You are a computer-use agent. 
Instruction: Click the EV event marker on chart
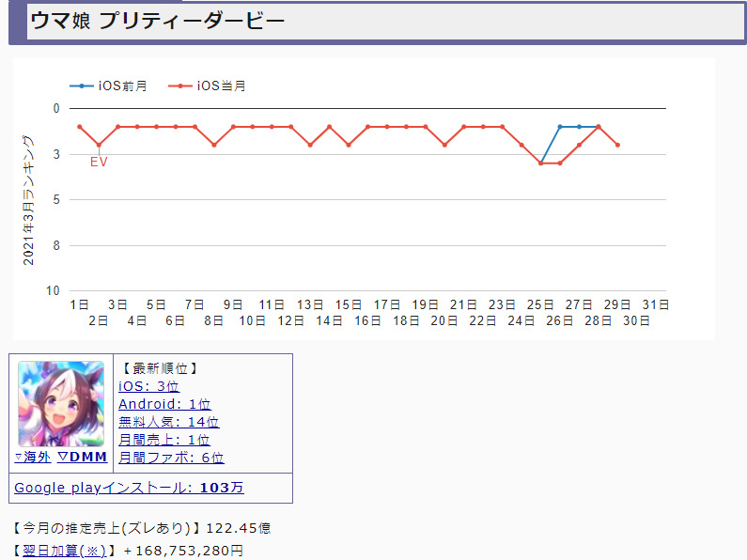99,162
